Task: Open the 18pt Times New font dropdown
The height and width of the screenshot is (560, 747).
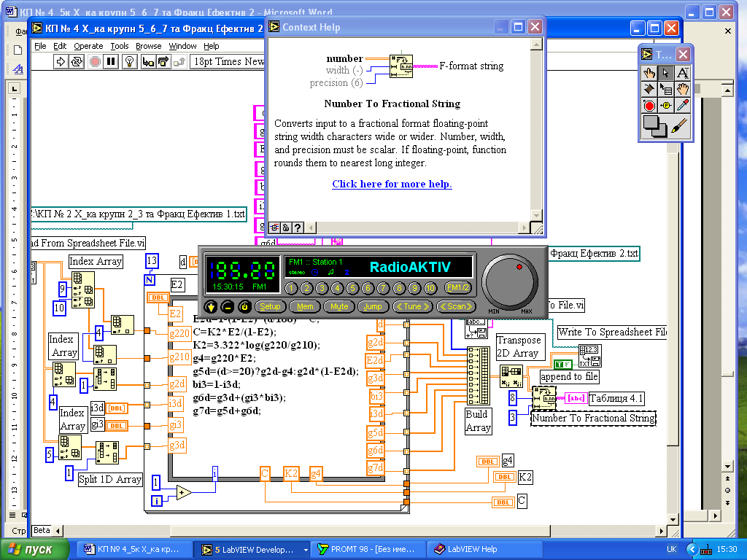Action: 228,61
